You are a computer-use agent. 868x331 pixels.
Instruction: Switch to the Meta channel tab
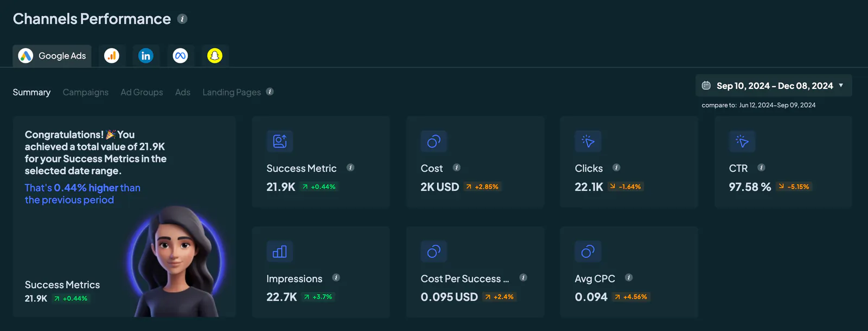point(180,56)
